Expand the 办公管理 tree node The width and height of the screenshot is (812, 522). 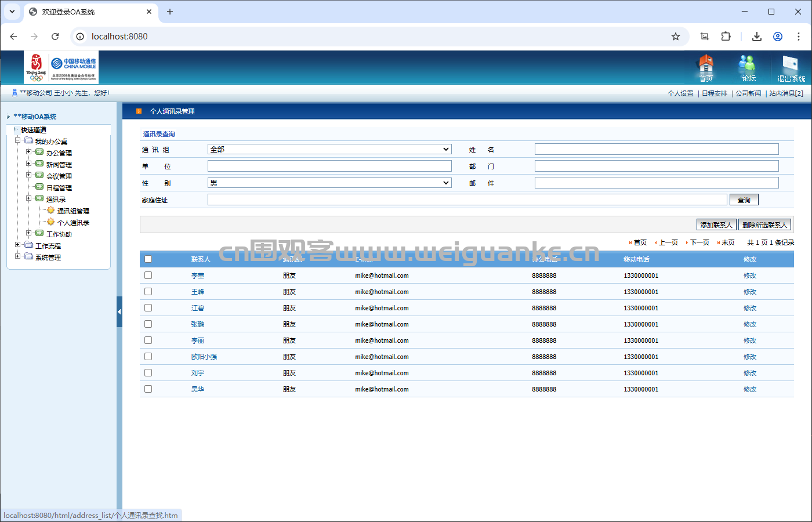28,152
